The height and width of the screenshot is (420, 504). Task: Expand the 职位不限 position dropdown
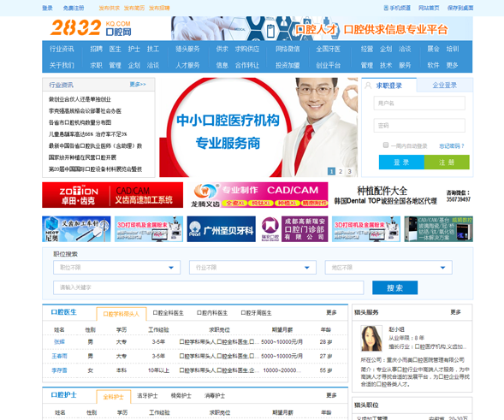coord(116,268)
